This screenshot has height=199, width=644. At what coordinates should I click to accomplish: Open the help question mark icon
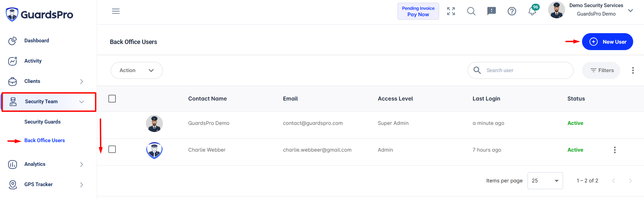[512, 11]
